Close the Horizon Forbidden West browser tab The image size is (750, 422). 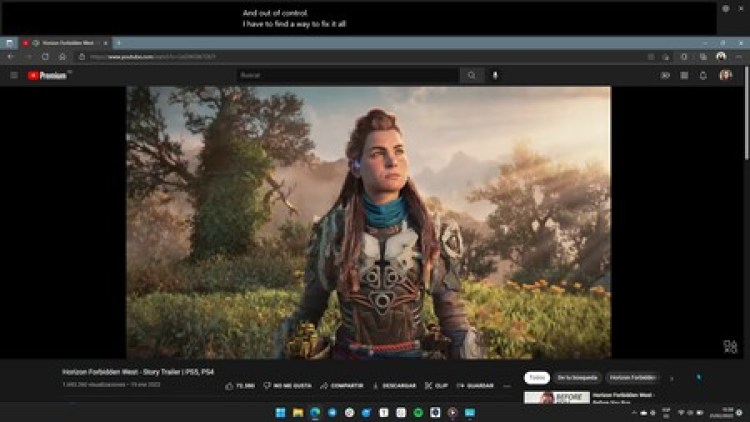[x=105, y=43]
